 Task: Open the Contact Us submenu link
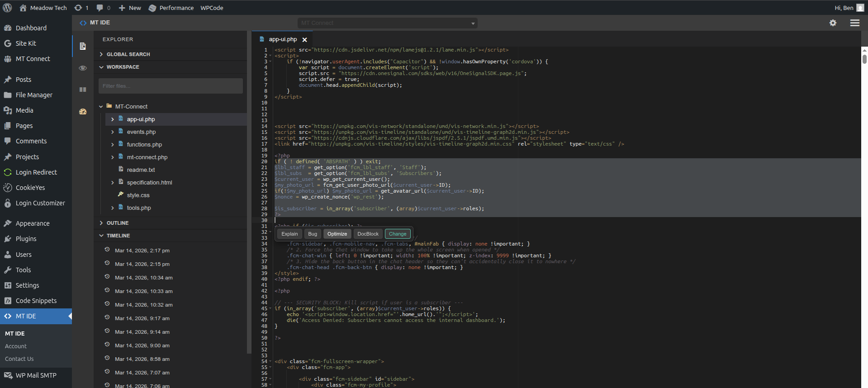tap(19, 359)
